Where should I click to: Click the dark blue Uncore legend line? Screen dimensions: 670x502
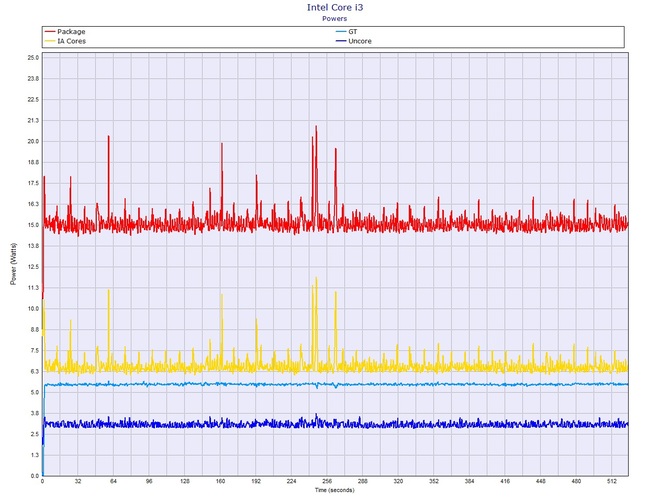coord(341,41)
